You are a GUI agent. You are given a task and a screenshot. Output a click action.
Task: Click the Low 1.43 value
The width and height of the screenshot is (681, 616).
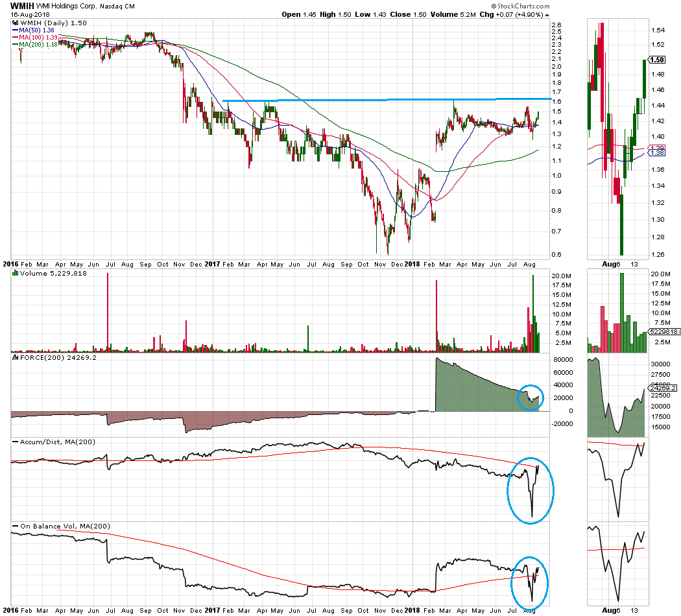370,14
